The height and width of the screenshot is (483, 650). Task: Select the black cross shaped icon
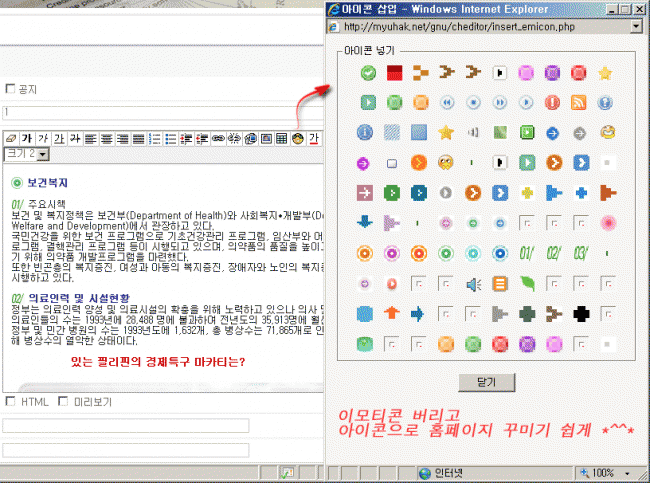click(579, 313)
